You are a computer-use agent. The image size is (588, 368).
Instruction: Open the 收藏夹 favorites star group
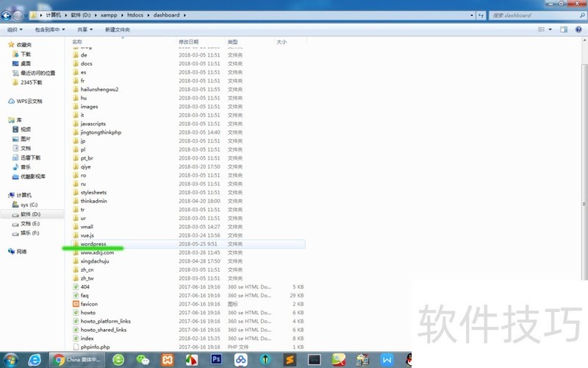(20, 45)
